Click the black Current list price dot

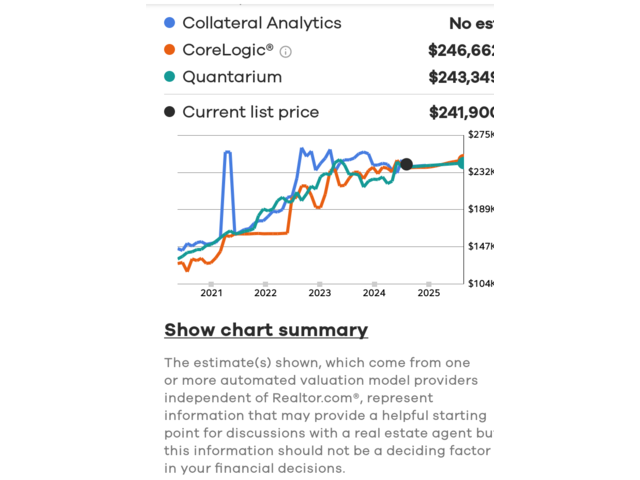[169, 112]
